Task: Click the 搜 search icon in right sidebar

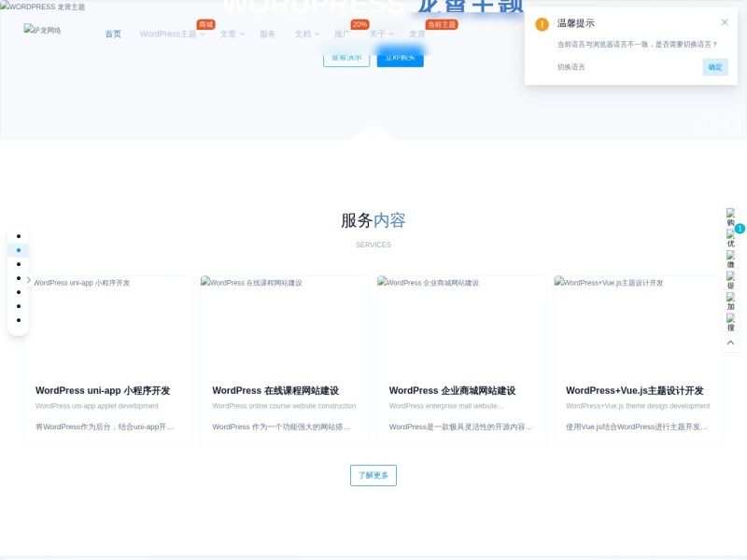Action: pyautogui.click(x=730, y=322)
